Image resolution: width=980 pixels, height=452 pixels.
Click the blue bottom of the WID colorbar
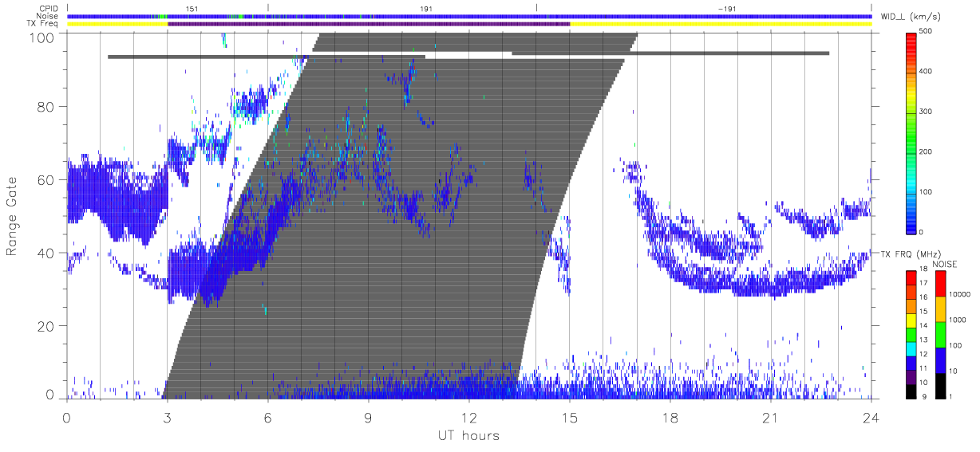point(911,223)
